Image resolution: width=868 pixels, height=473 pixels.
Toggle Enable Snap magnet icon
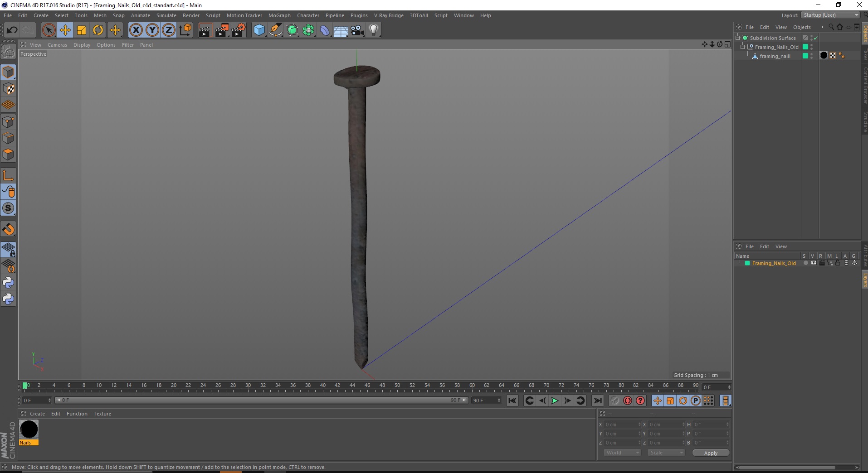pyautogui.click(x=8, y=229)
